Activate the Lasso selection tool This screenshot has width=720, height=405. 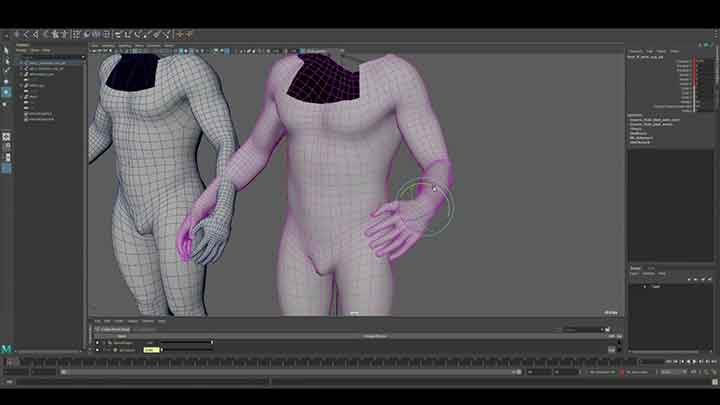click(6, 59)
